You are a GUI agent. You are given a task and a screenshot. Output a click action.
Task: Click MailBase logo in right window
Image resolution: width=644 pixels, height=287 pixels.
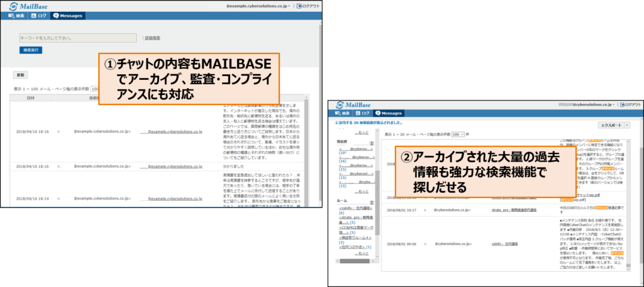pos(353,105)
